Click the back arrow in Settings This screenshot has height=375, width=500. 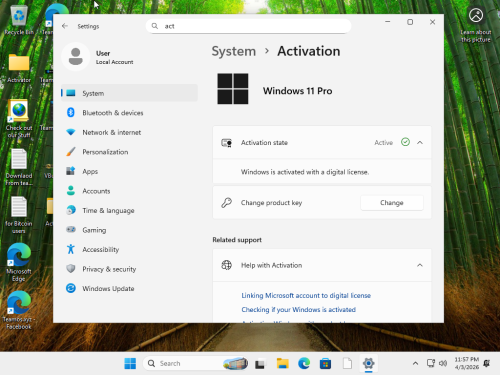coord(65,26)
